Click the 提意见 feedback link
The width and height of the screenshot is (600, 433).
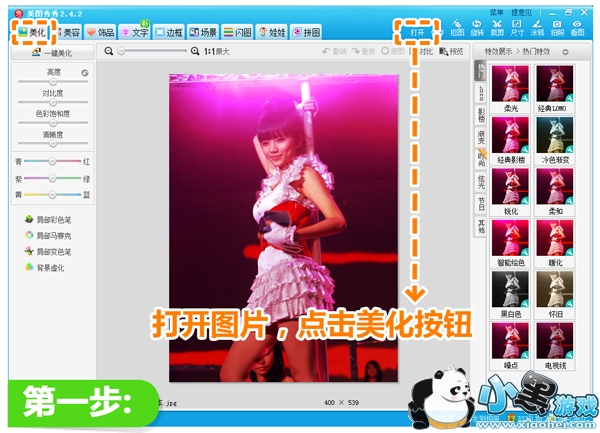[x=521, y=12]
